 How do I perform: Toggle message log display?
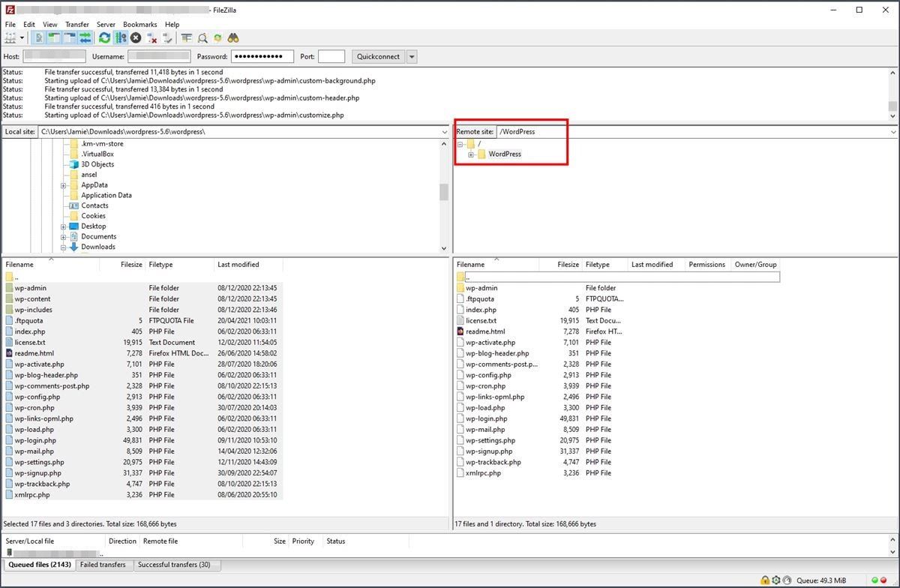[40, 37]
